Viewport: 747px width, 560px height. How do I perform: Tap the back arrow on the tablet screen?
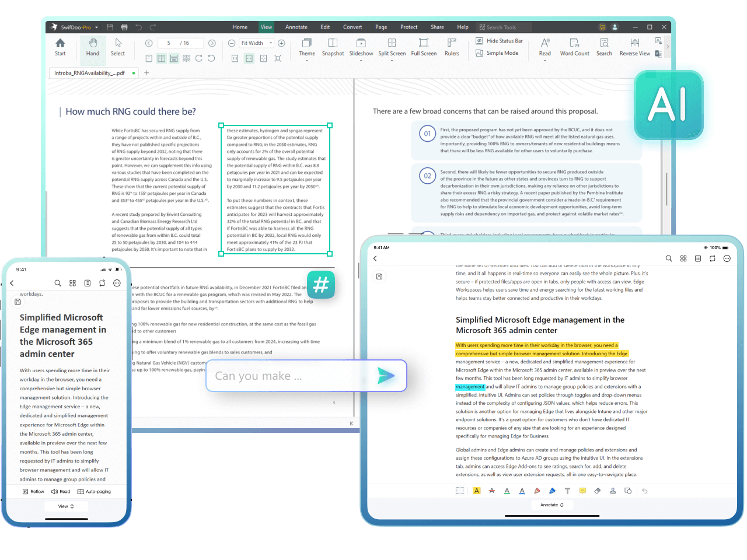[x=375, y=258]
